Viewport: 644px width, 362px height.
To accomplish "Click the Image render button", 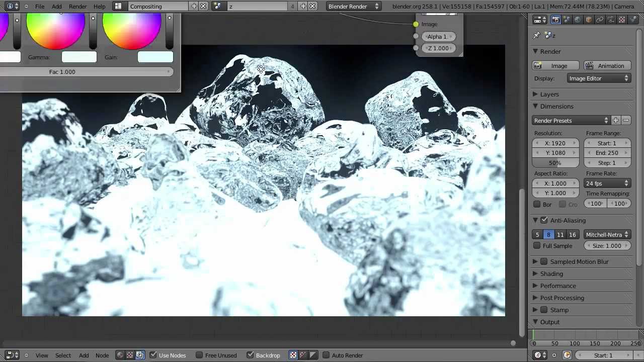I will 556,65.
